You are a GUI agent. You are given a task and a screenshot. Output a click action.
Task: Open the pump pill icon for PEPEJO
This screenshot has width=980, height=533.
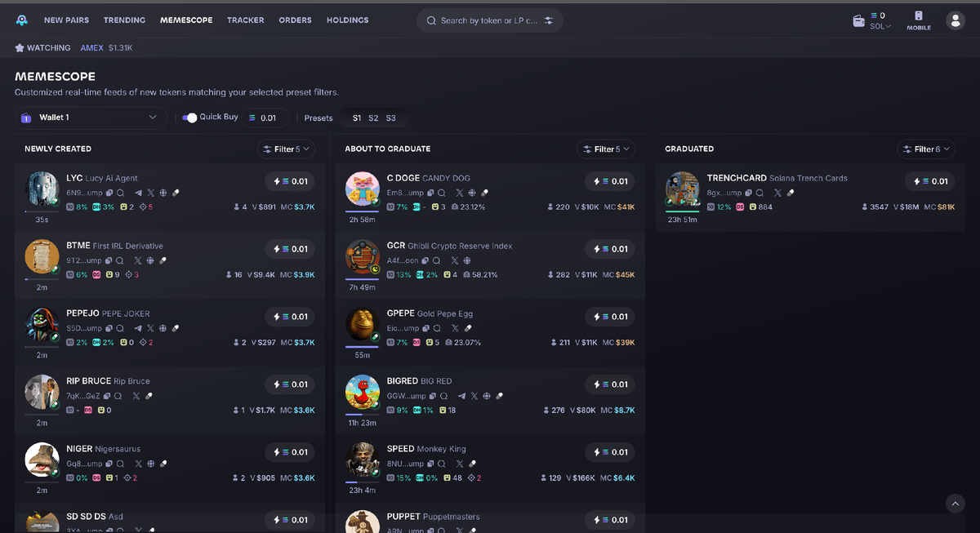pyautogui.click(x=175, y=328)
